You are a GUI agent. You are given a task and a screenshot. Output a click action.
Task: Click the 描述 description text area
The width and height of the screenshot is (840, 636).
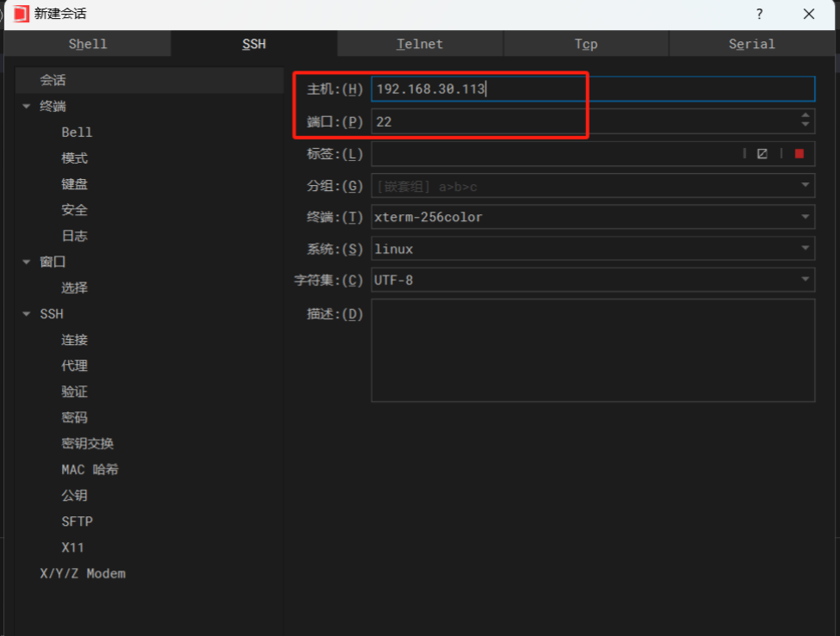point(593,350)
